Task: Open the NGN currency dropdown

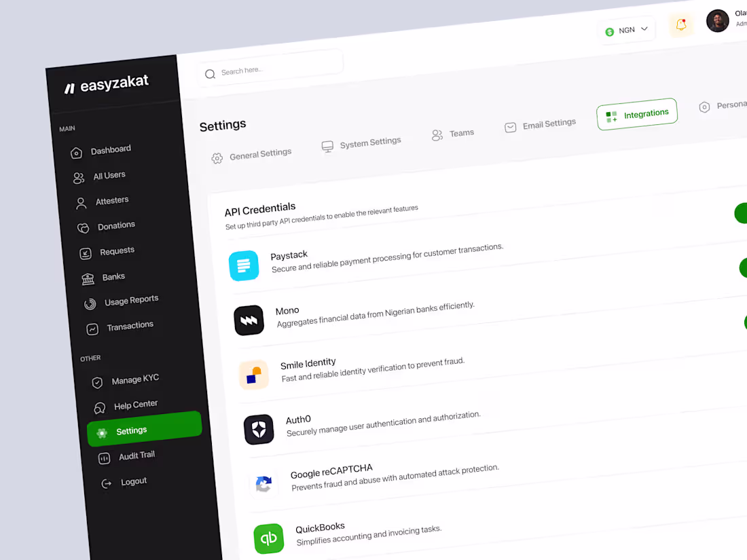Action: (626, 30)
